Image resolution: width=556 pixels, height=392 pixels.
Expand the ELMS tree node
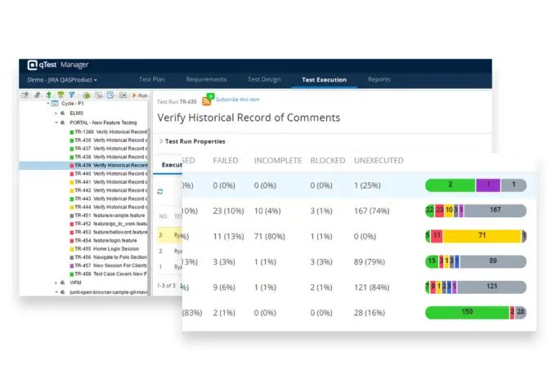click(57, 113)
